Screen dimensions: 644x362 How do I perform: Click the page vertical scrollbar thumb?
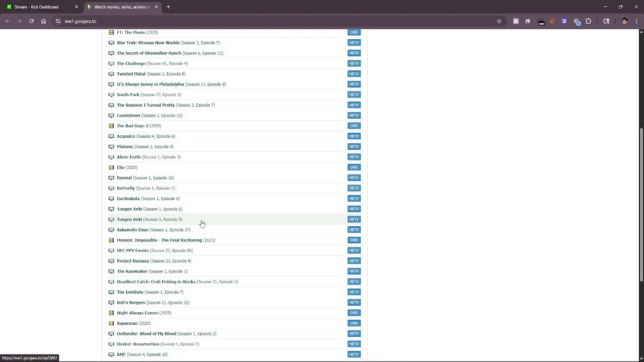point(641,205)
